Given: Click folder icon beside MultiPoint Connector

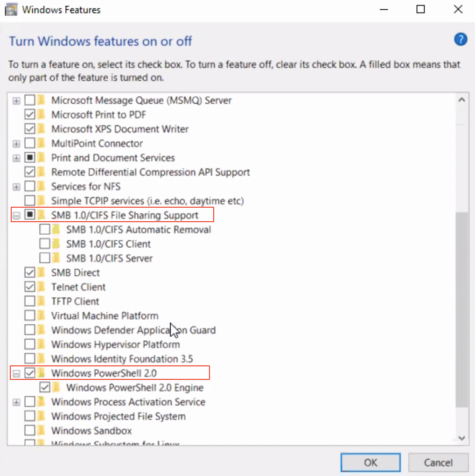Looking at the screenshot, I should (x=42, y=143).
